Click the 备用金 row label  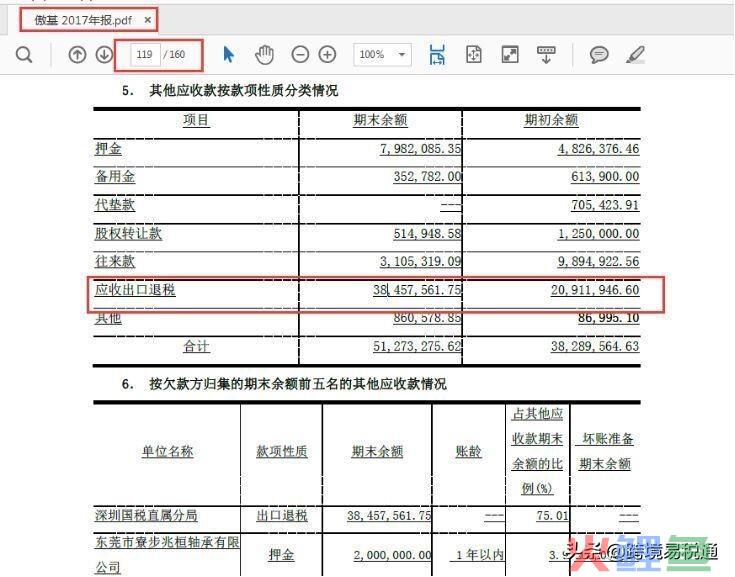115,176
